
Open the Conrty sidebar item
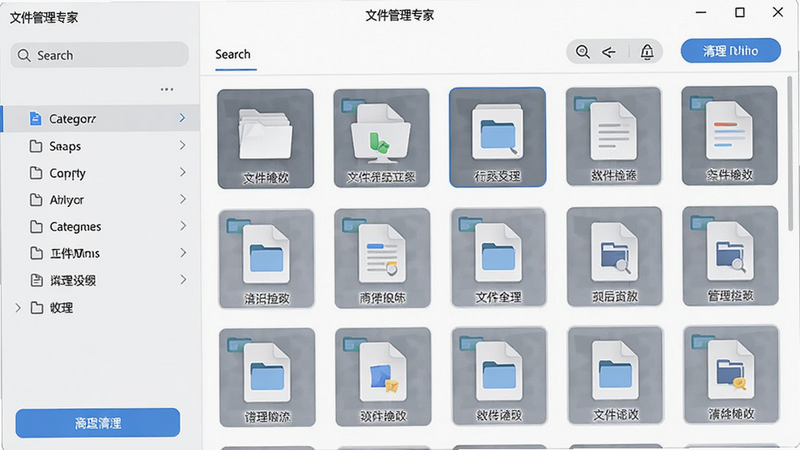(x=101, y=173)
